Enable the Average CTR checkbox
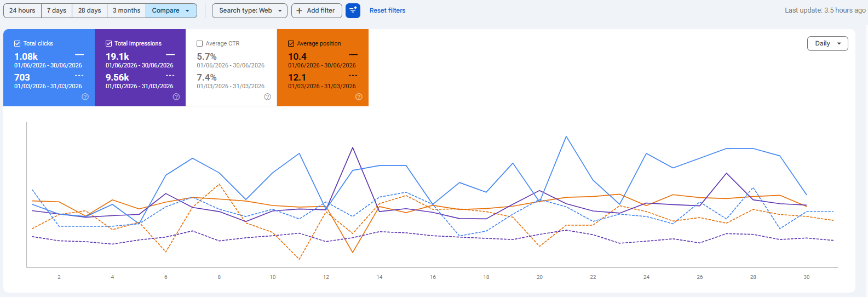Image resolution: width=868 pixels, height=297 pixels. 200,43
